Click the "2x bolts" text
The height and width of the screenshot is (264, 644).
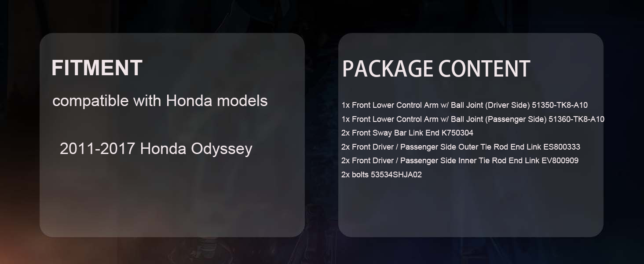pos(355,175)
